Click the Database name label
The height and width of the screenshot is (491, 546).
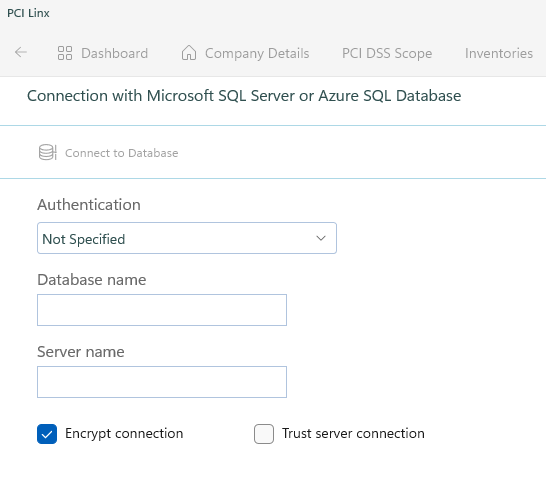tap(92, 280)
